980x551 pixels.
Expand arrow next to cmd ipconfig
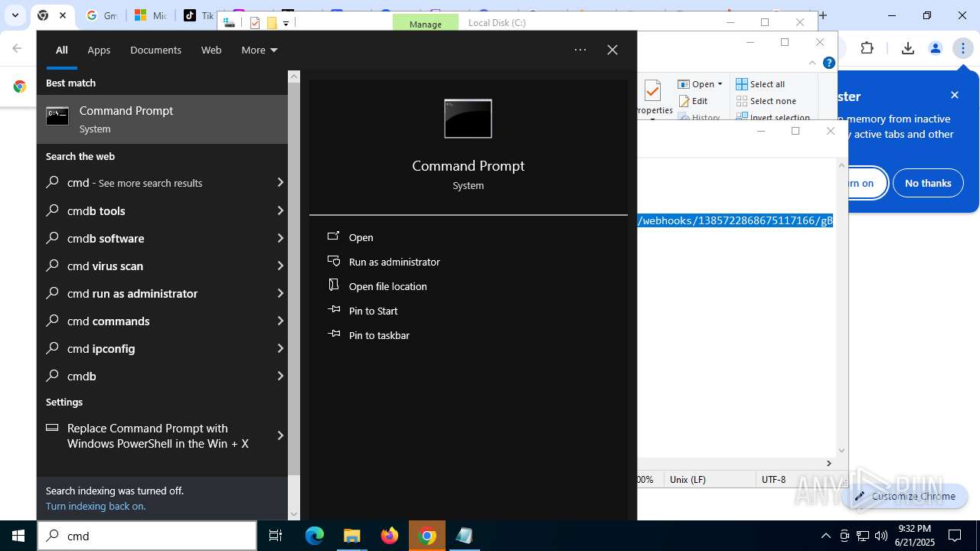pos(280,348)
